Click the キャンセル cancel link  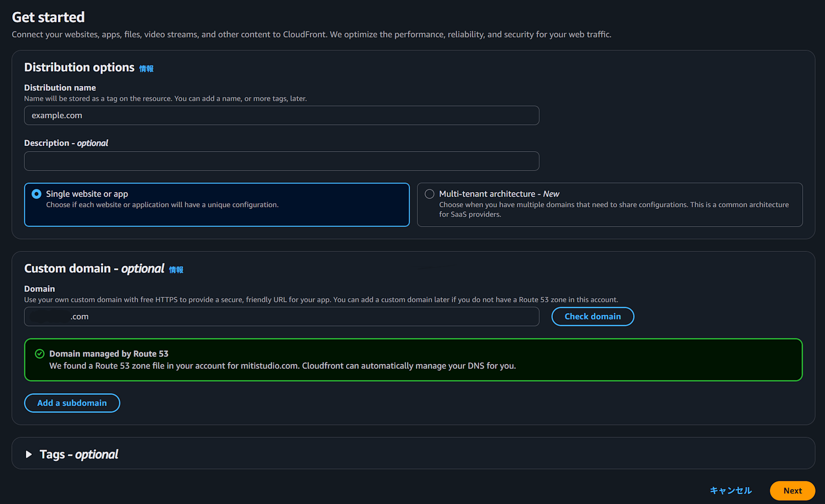click(x=731, y=490)
